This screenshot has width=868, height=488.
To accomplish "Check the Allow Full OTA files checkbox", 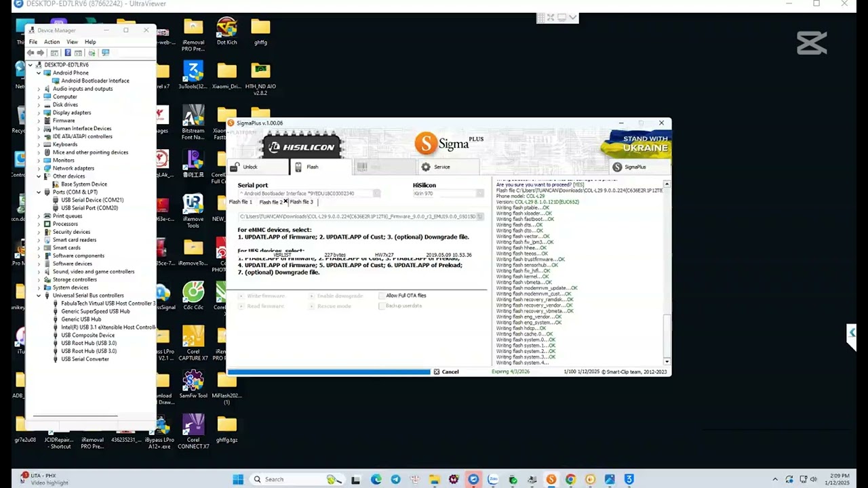I will coord(382,296).
